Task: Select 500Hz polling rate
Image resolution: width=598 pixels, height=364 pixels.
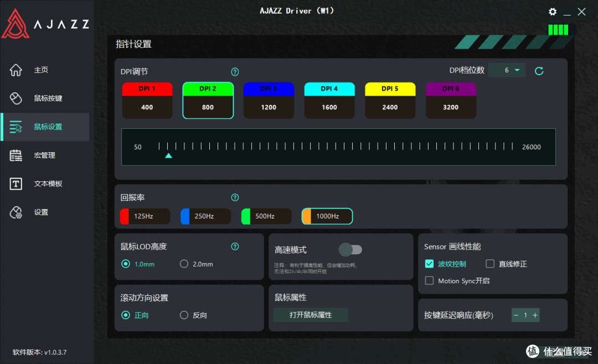Action: coord(266,216)
